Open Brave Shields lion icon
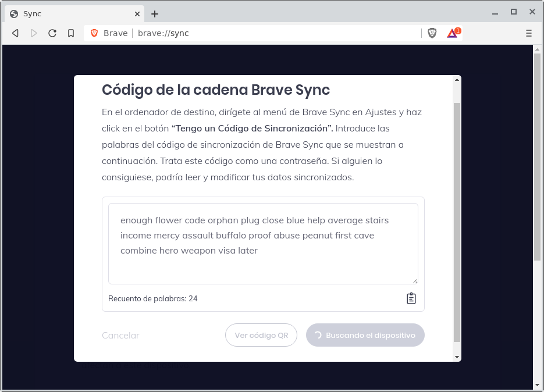The height and width of the screenshot is (392, 544). (432, 33)
